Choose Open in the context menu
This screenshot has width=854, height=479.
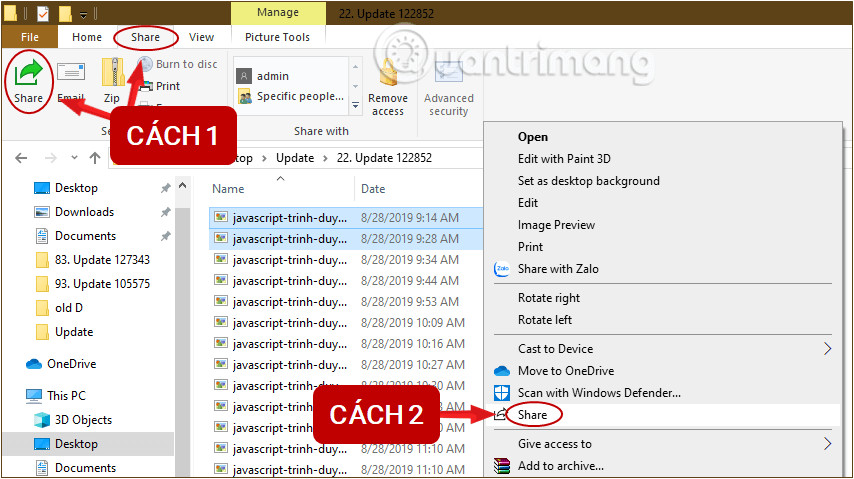[533, 137]
